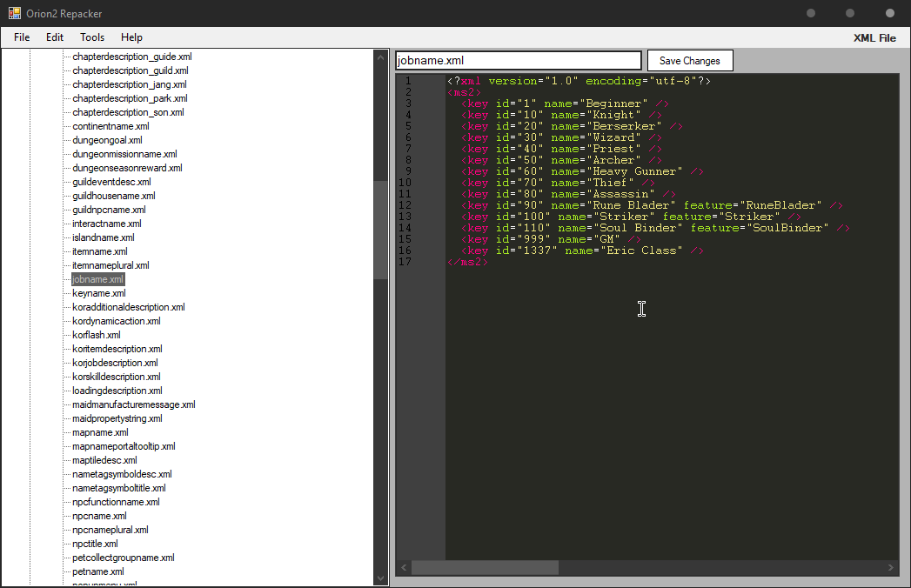Select koradditionaldescription.xml file
911x588 pixels.
tap(129, 307)
